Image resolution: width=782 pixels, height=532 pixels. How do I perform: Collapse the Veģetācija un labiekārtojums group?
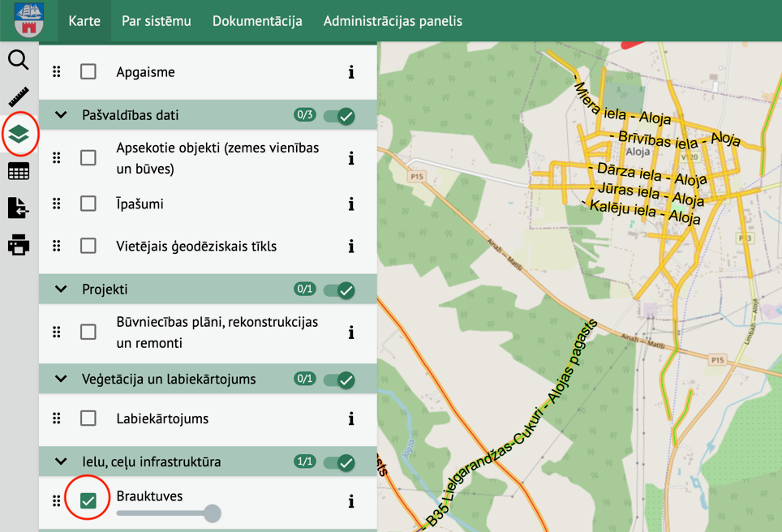tap(61, 379)
